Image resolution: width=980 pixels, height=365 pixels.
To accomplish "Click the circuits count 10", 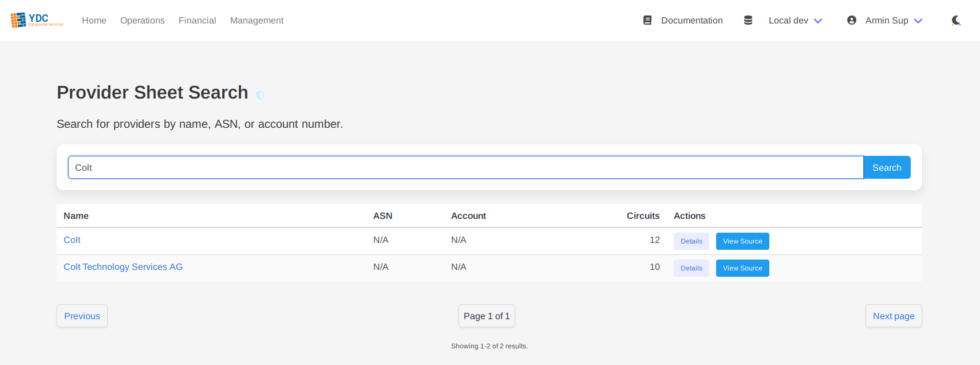I will coord(655,267).
